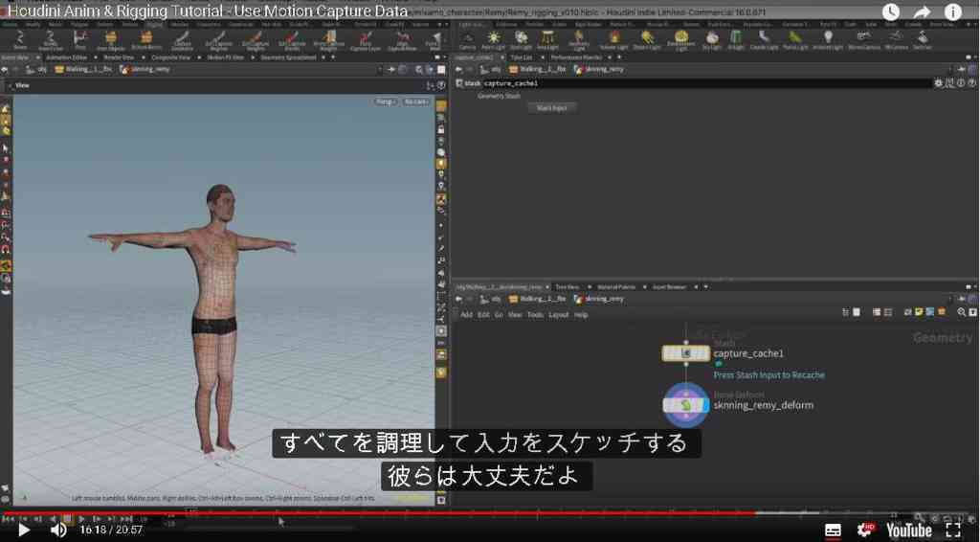
Task: Click the Edit Capture Weights shelf tool
Action: 255,40
